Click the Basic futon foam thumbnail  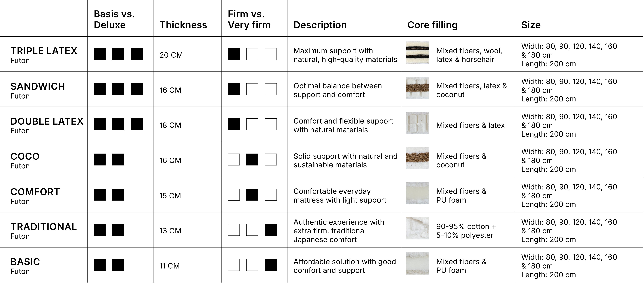pos(417,263)
